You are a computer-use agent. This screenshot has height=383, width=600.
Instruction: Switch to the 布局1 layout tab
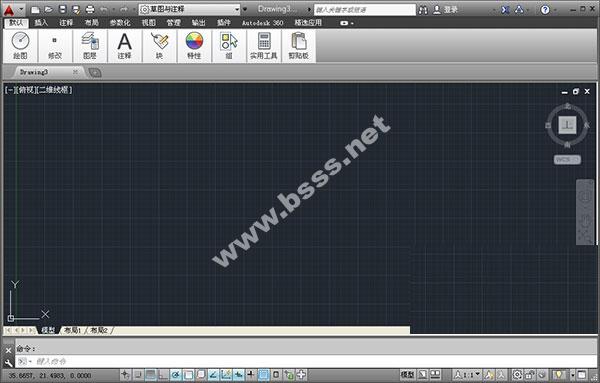tap(72, 330)
